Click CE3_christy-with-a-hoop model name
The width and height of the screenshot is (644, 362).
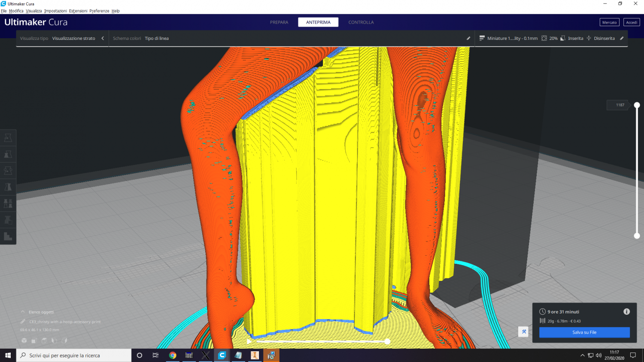[65, 322]
